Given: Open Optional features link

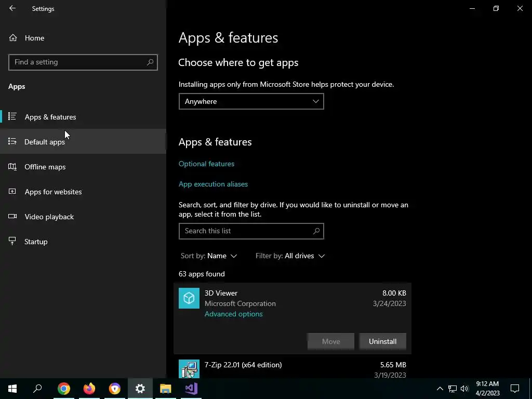Looking at the screenshot, I should (x=206, y=164).
